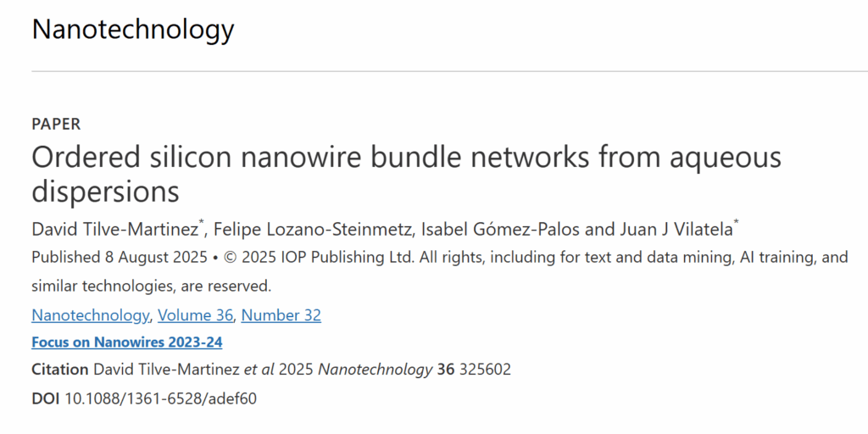Click the paper title about silicon nanowire bundles
The image size is (868, 434).
(x=406, y=174)
